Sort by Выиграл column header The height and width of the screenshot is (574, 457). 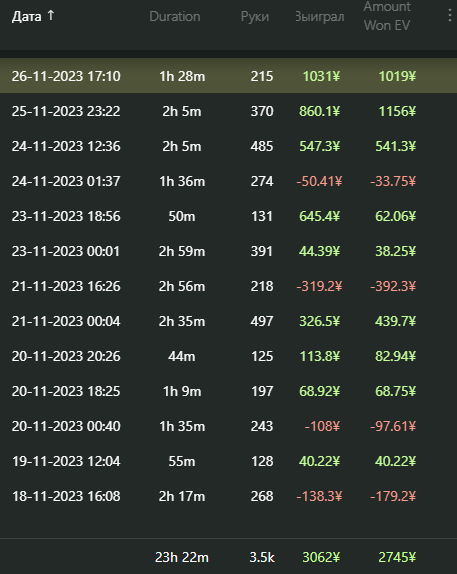coord(320,16)
